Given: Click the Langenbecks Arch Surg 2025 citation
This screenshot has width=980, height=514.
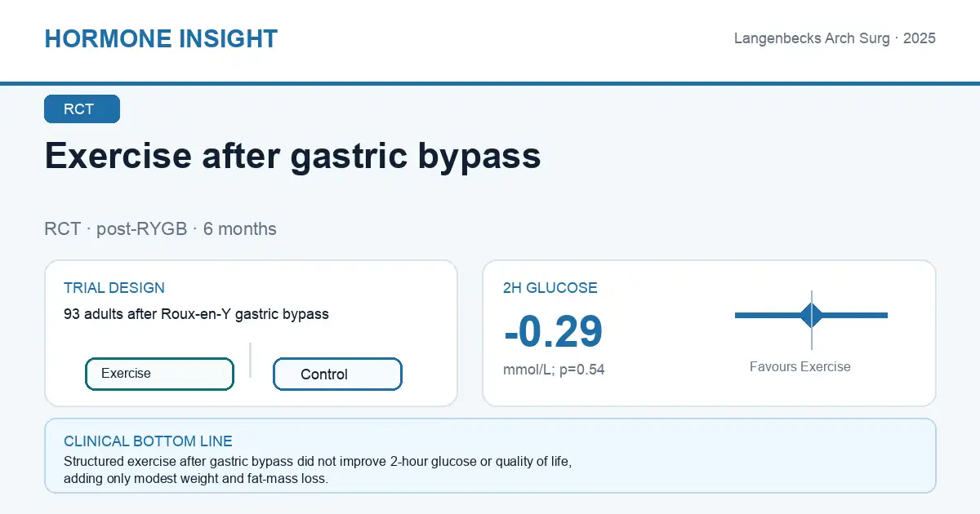Looking at the screenshot, I should tap(835, 38).
